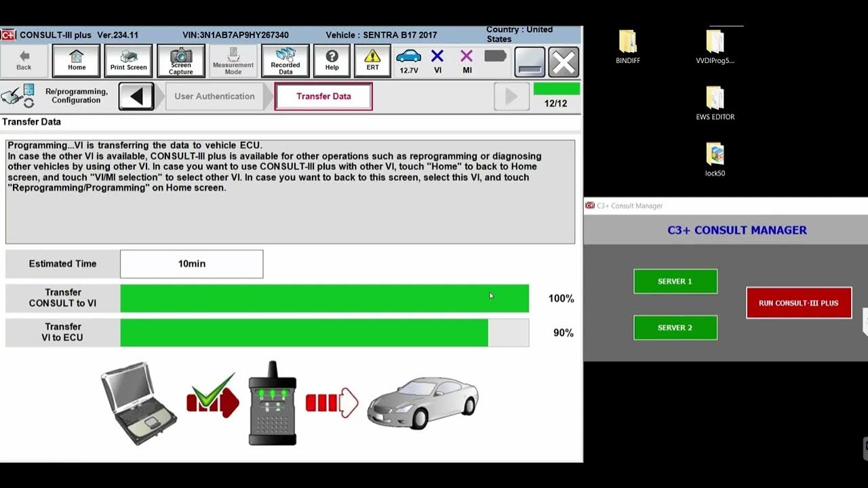Click the Estimated Time 10min field

pyautogui.click(x=192, y=264)
